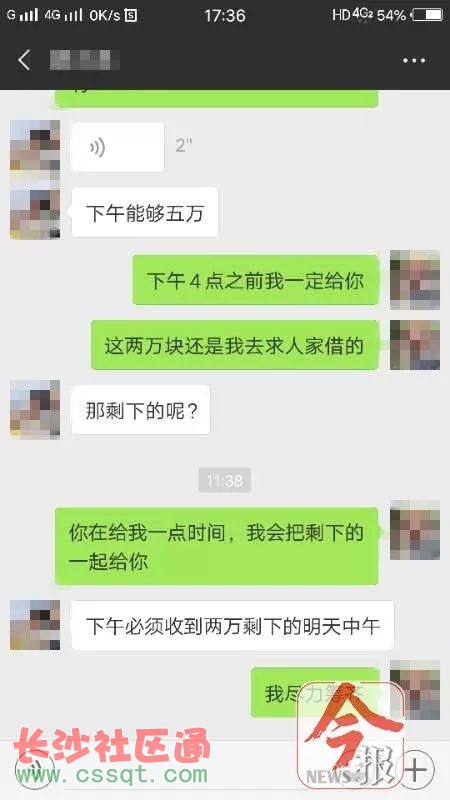
Task: Open the three-dot chat options menu
Action: (414, 61)
